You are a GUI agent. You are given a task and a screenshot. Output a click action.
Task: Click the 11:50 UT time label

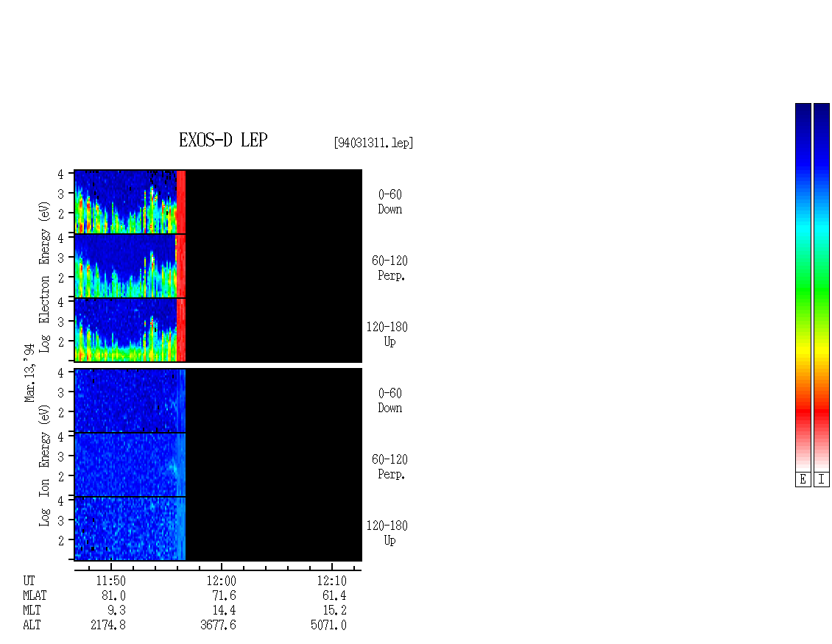[111, 581]
